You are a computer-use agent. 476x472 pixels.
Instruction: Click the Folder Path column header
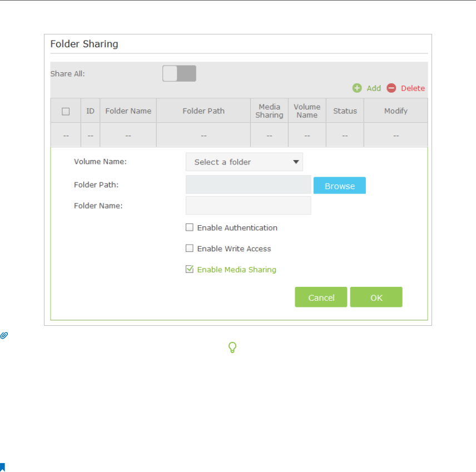(x=204, y=111)
